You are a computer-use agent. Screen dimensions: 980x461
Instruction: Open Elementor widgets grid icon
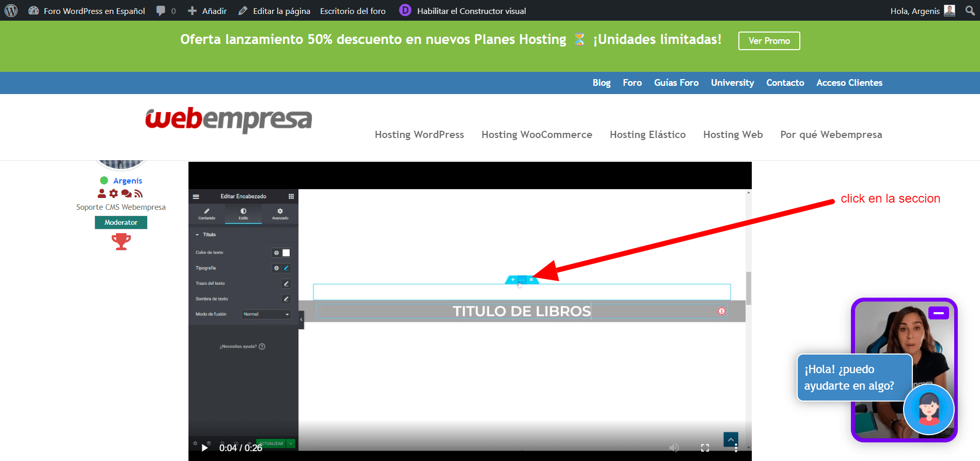tap(291, 196)
